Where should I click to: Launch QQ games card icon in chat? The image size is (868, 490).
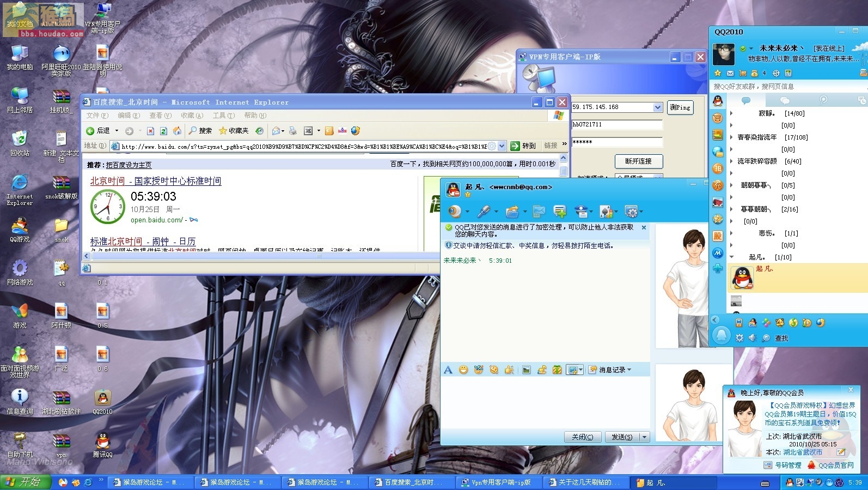[x=606, y=211]
